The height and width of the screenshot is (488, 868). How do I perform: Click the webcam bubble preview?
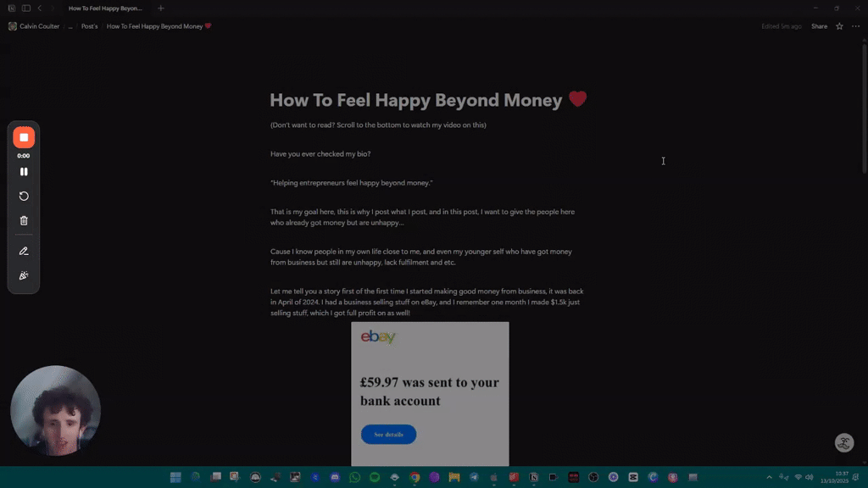coord(55,411)
